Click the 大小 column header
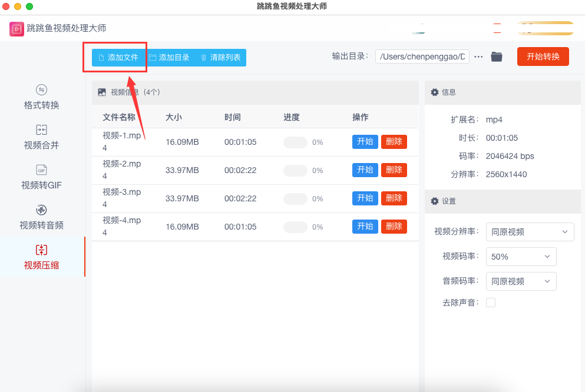Image resolution: width=585 pixels, height=392 pixels. pyautogui.click(x=173, y=117)
